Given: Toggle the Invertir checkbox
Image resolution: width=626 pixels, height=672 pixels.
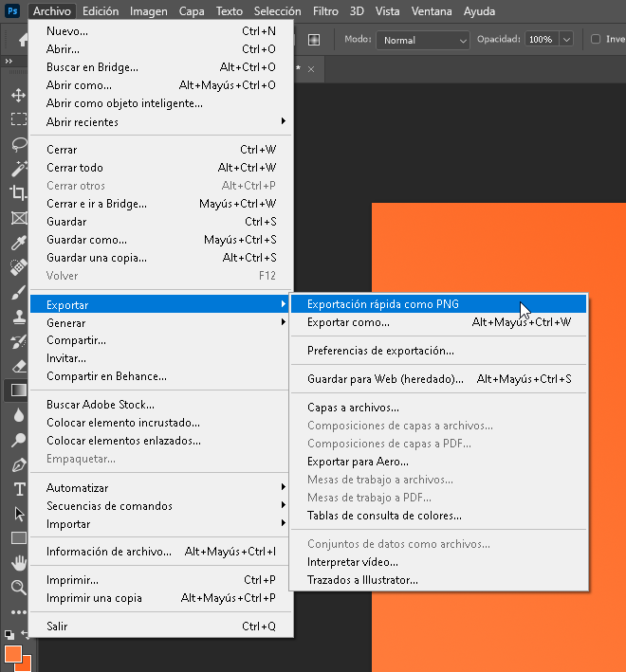Looking at the screenshot, I should coord(596,39).
